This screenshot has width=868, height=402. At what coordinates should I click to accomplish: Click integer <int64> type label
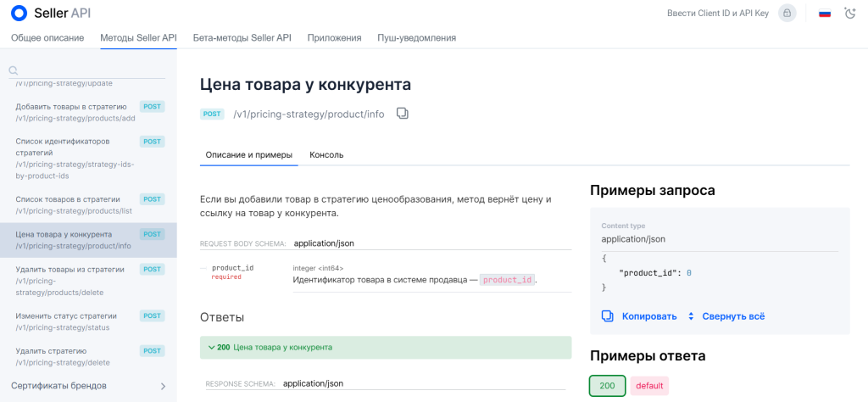pyautogui.click(x=319, y=268)
